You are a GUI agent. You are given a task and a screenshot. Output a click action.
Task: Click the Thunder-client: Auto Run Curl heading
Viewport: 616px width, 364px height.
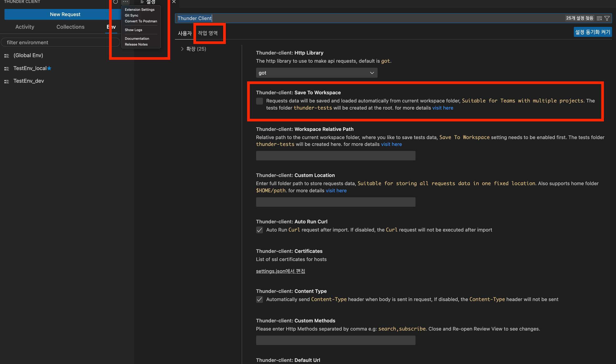[x=292, y=222]
